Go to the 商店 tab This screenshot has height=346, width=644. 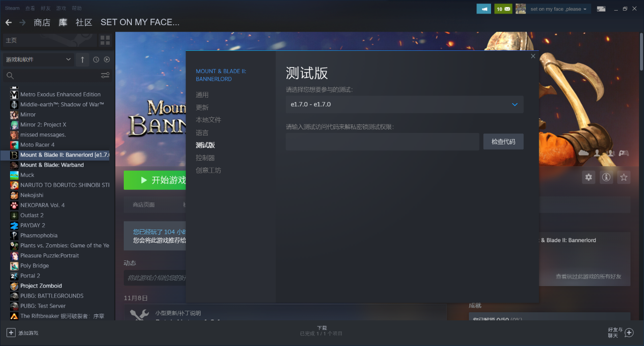pyautogui.click(x=42, y=23)
